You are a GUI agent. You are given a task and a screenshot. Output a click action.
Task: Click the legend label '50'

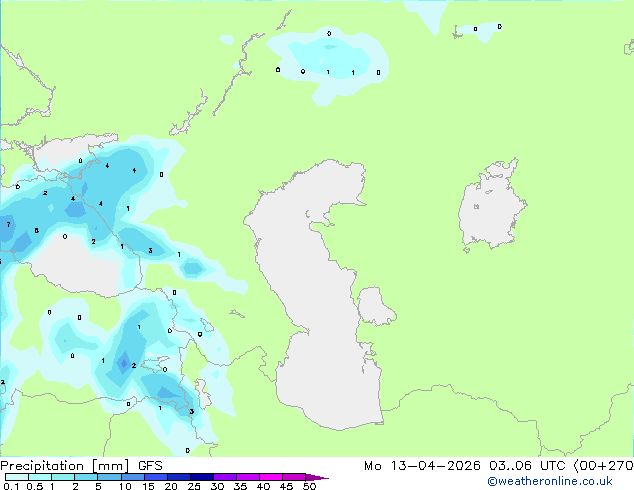pos(309,486)
